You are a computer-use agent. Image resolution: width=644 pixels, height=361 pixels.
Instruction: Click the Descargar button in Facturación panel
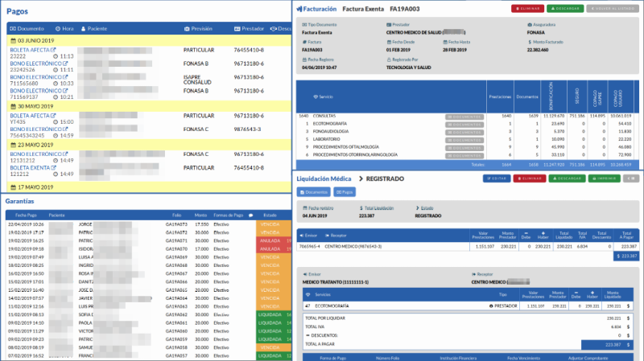565,9
